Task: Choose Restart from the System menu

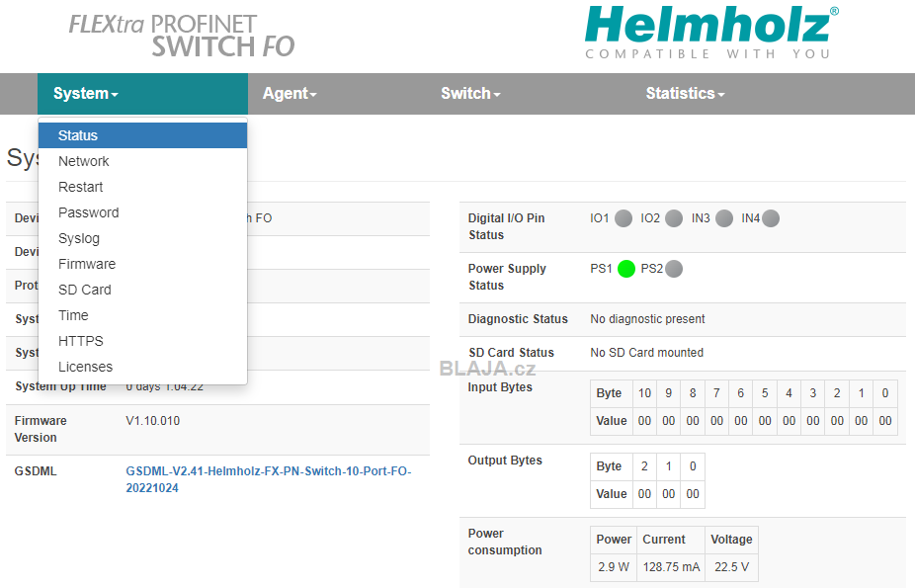Action: pos(143,187)
